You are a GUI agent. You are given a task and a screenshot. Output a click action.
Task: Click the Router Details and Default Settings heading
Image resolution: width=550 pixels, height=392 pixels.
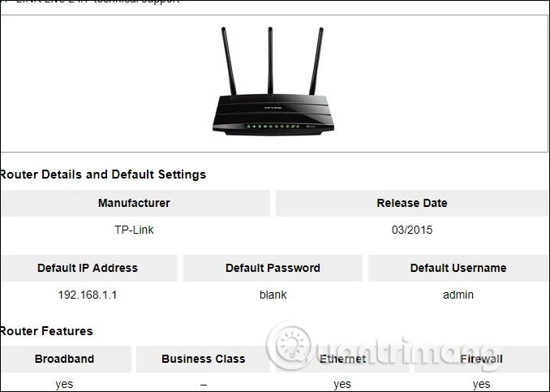[103, 174]
